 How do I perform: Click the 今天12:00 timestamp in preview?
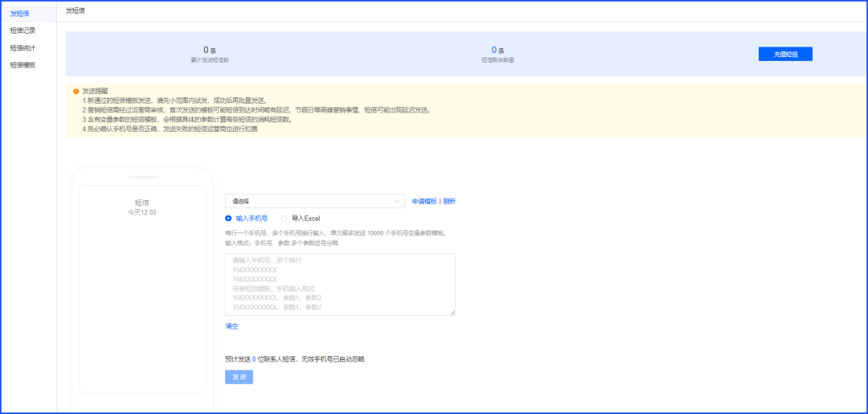142,212
